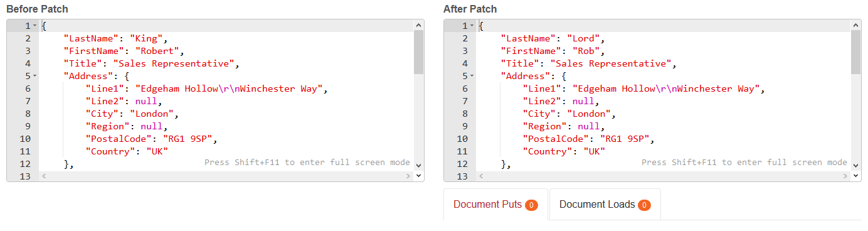Click "PostalCode" key in Before Patch editor
868x231 pixels.
click(119, 139)
